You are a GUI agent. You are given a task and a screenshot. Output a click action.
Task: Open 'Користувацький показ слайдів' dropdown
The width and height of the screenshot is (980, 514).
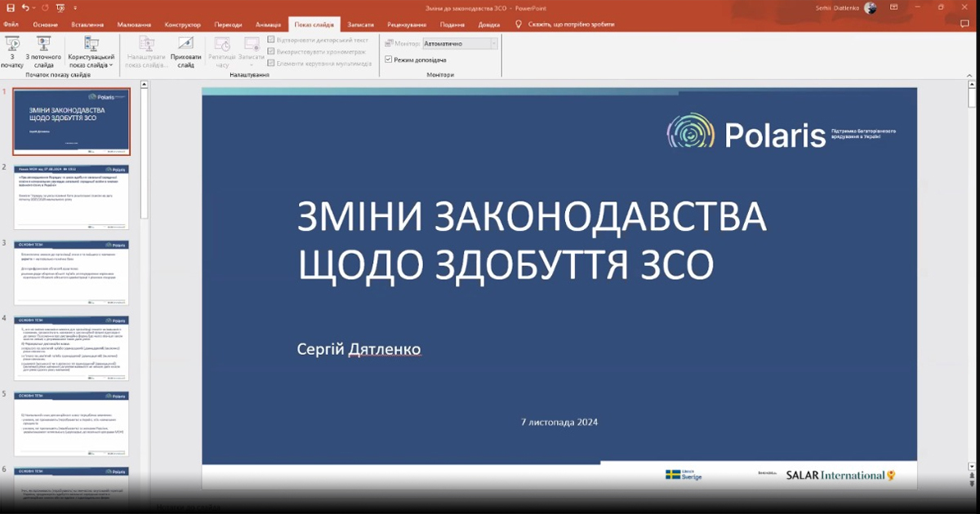click(91, 51)
